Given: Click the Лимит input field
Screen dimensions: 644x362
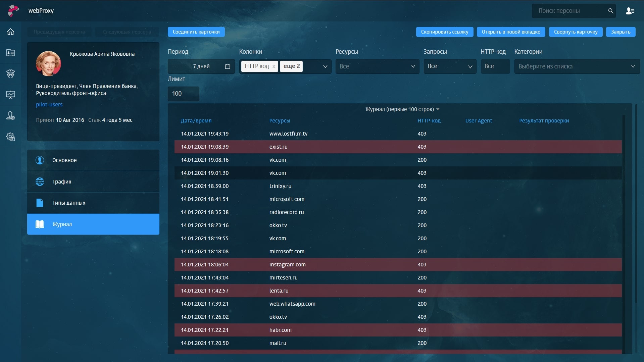Looking at the screenshot, I should tap(183, 94).
